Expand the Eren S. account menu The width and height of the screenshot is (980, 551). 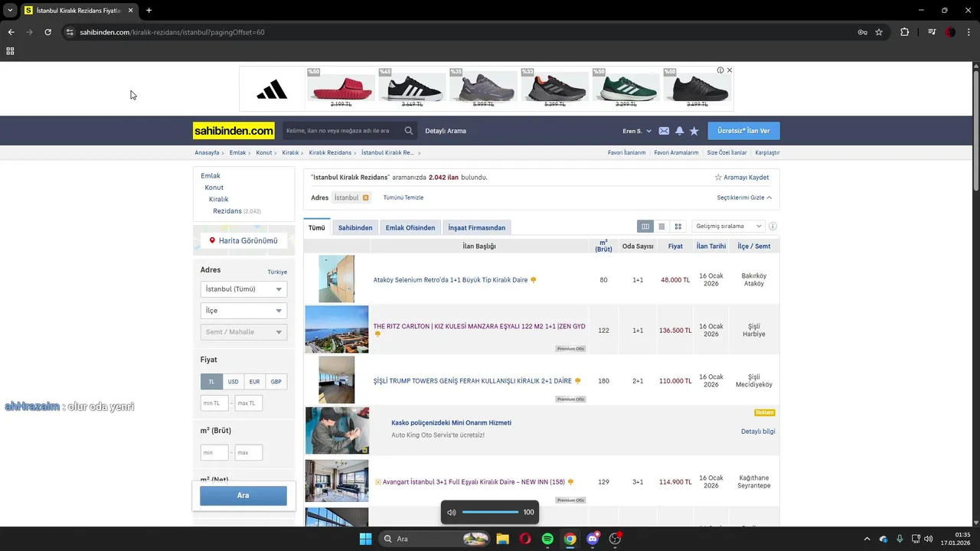pos(637,131)
